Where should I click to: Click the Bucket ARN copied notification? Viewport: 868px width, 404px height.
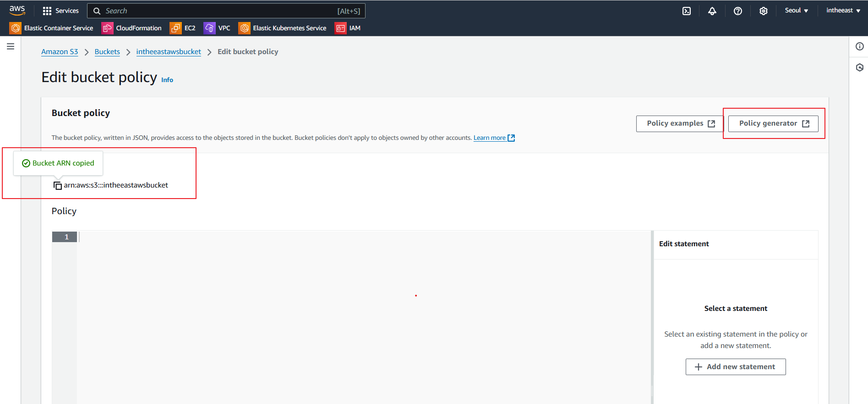click(58, 163)
